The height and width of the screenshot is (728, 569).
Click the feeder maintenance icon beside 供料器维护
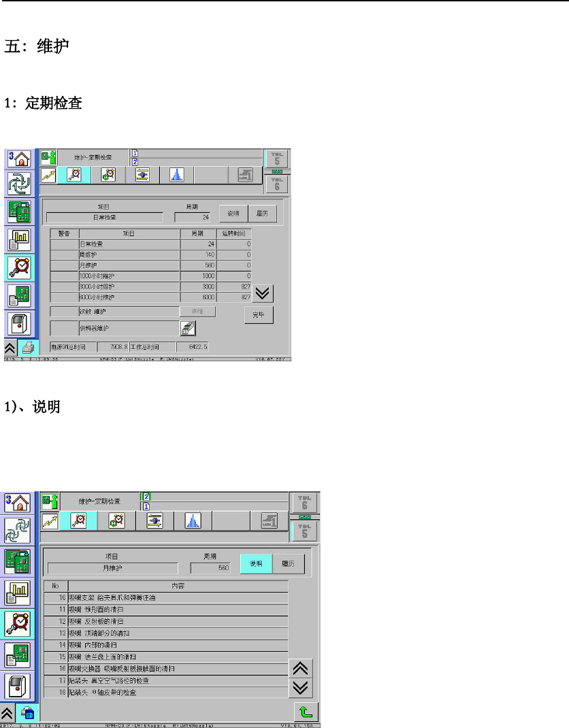click(188, 328)
